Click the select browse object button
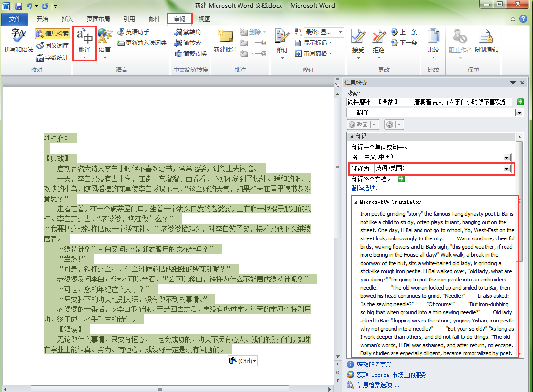The height and width of the screenshot is (392, 533). point(337,373)
